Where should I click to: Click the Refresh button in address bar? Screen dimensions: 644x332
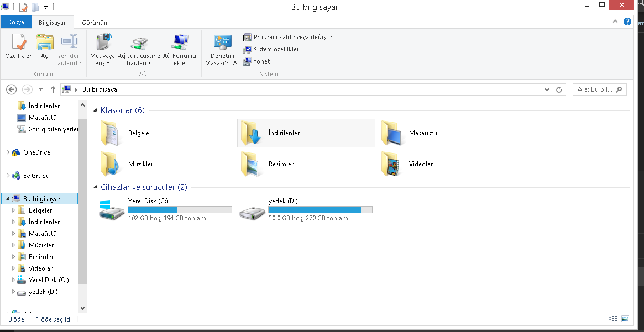tap(558, 89)
